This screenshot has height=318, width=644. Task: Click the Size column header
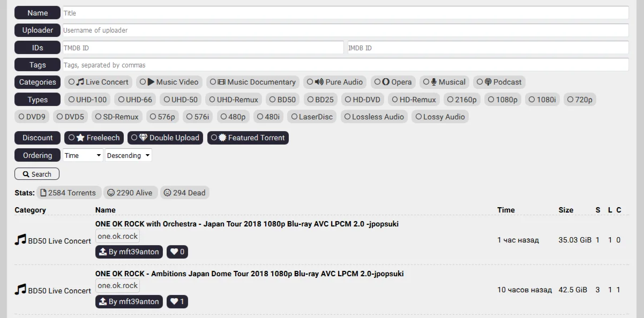click(566, 210)
